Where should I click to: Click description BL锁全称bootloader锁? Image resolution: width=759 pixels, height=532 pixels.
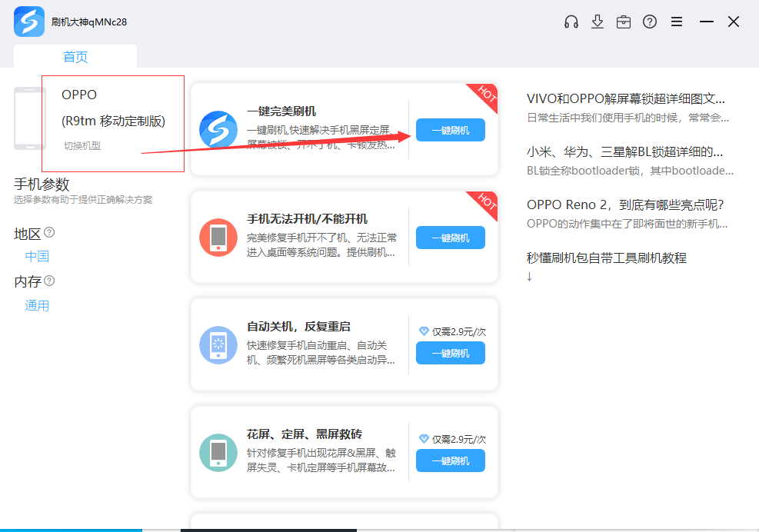pos(631,171)
